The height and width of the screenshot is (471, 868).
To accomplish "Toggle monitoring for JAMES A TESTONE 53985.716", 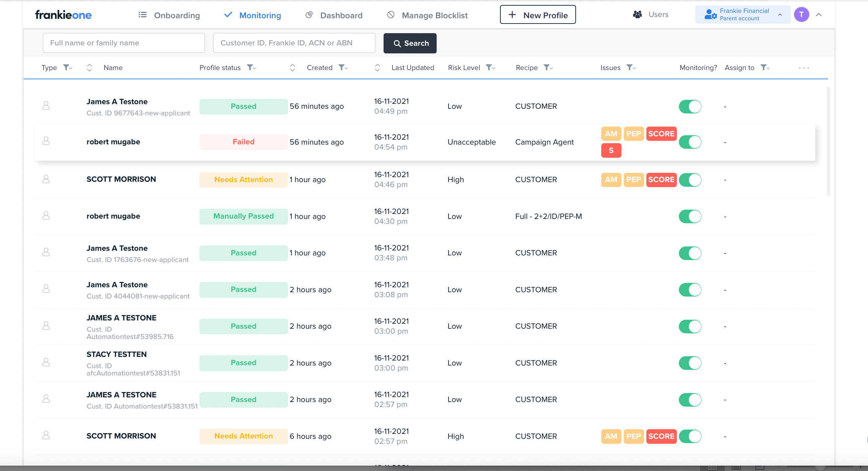I will pos(690,326).
